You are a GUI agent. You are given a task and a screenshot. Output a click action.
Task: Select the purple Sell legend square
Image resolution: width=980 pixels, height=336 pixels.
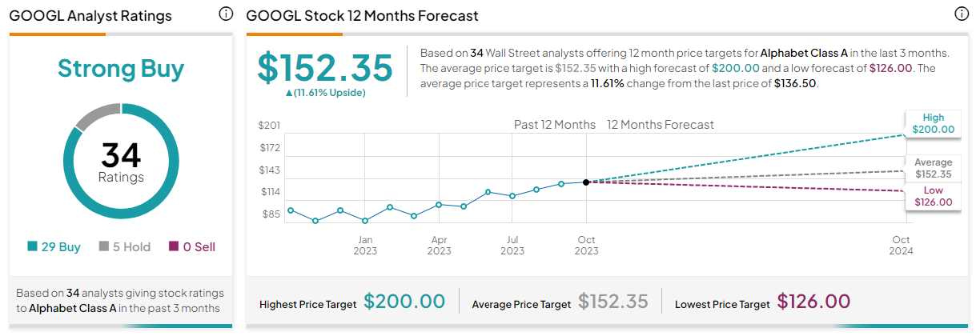(x=174, y=247)
